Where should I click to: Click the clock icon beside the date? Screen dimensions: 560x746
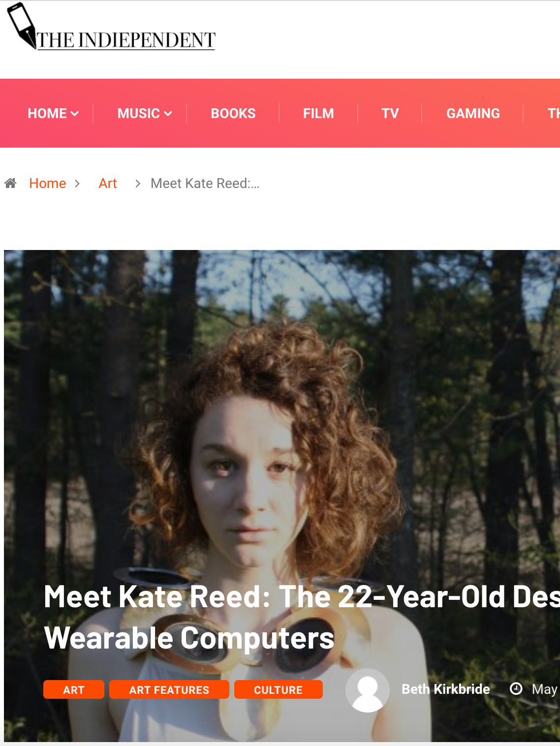click(516, 688)
